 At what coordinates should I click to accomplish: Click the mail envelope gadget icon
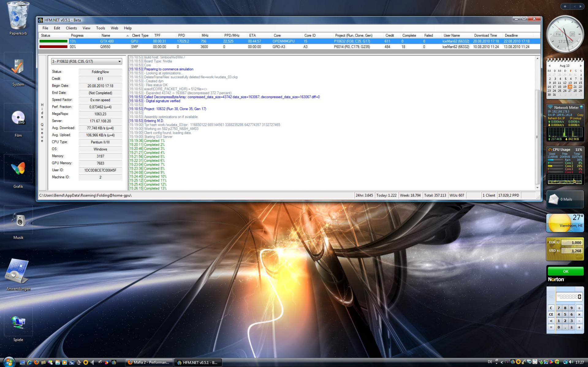pos(554,199)
